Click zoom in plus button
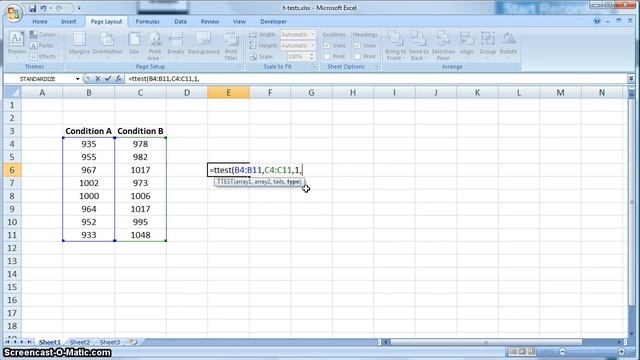640x360 pixels. coord(621,351)
